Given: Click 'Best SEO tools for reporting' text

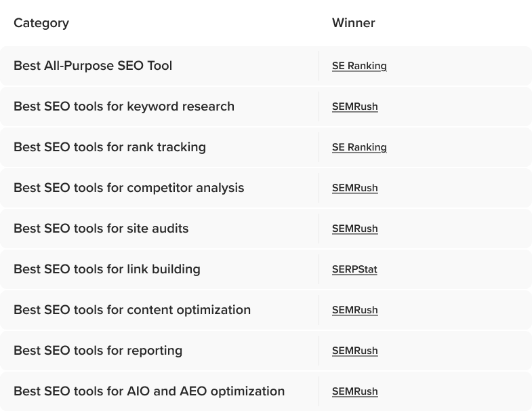Looking at the screenshot, I should click(x=98, y=351).
